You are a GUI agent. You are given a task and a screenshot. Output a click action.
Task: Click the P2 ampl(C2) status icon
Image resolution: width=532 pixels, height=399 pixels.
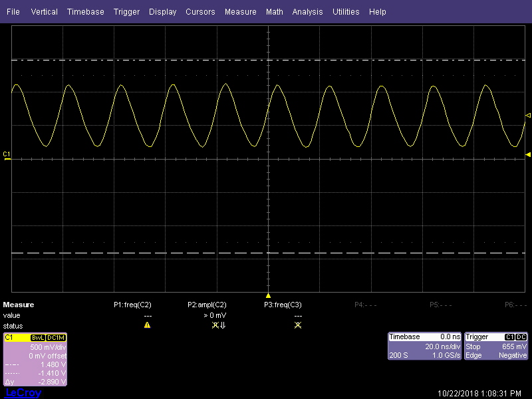click(x=219, y=325)
